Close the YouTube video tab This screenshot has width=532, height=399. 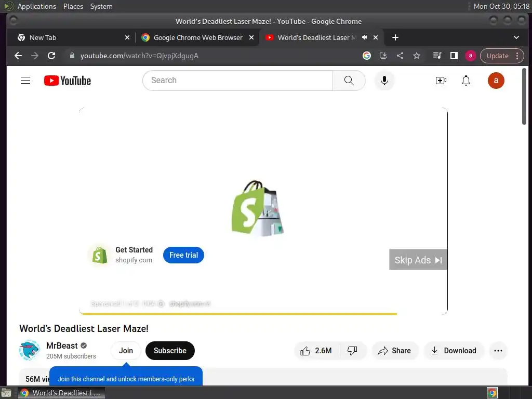(376, 37)
